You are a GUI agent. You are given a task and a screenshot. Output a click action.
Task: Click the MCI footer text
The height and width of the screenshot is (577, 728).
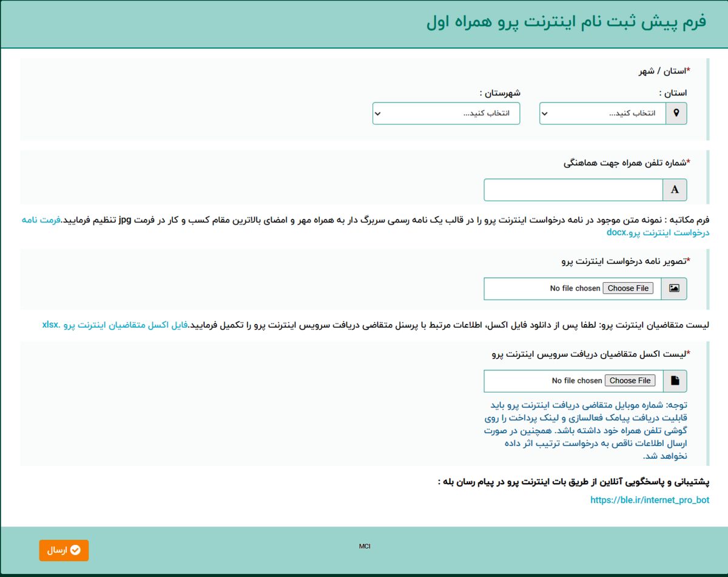pos(365,546)
